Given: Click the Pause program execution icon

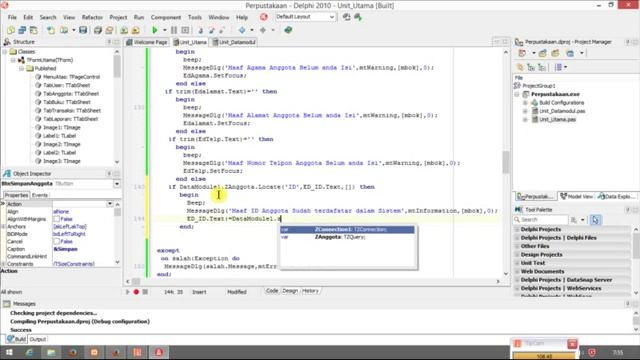Looking at the screenshot, I should (x=174, y=30).
